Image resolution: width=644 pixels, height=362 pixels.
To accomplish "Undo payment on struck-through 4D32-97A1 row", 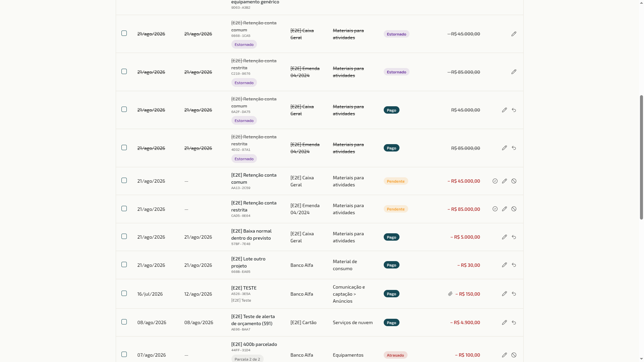I will (514, 148).
